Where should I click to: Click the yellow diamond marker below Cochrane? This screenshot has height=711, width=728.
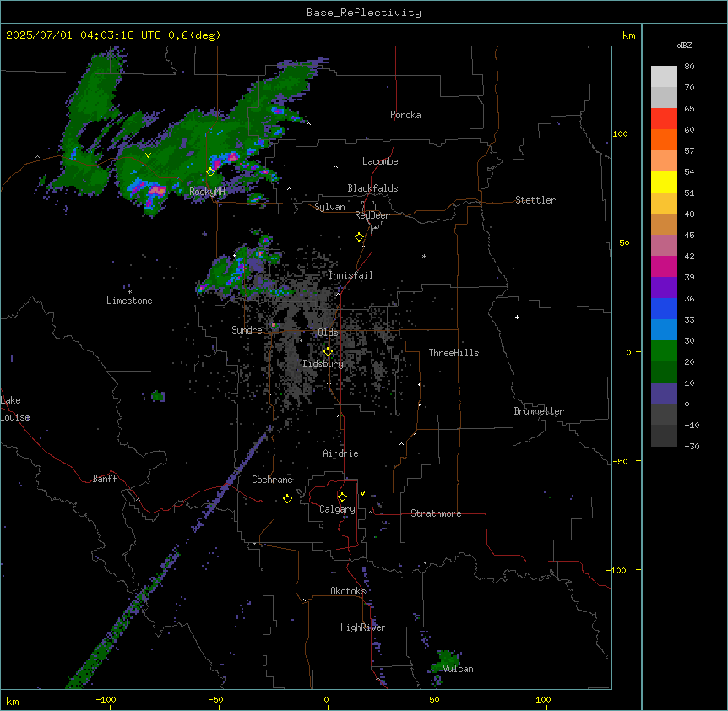287,498
